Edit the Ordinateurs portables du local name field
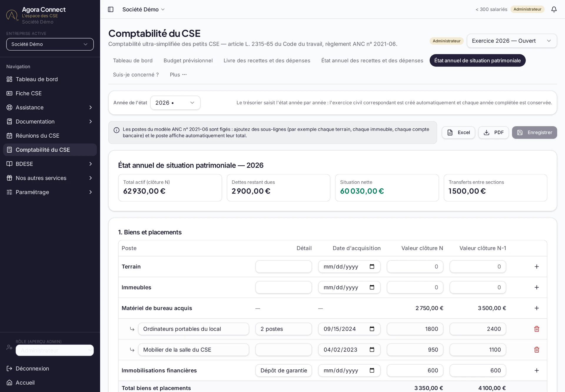This screenshot has width=565, height=392. pos(194,329)
